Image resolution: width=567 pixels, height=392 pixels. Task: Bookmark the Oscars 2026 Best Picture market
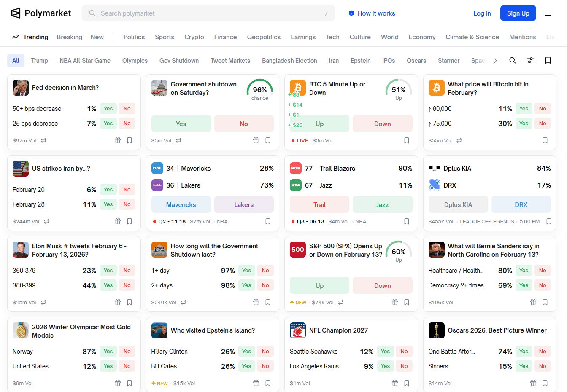pyautogui.click(x=545, y=383)
